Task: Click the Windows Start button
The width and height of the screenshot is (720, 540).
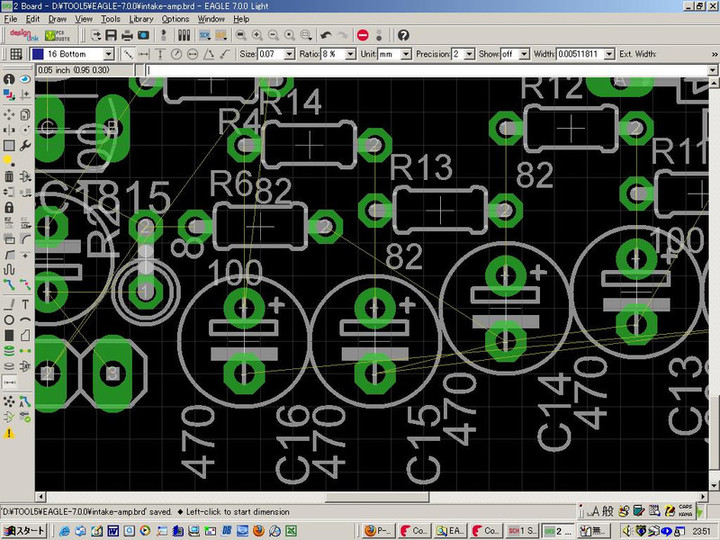Action: (x=24, y=530)
